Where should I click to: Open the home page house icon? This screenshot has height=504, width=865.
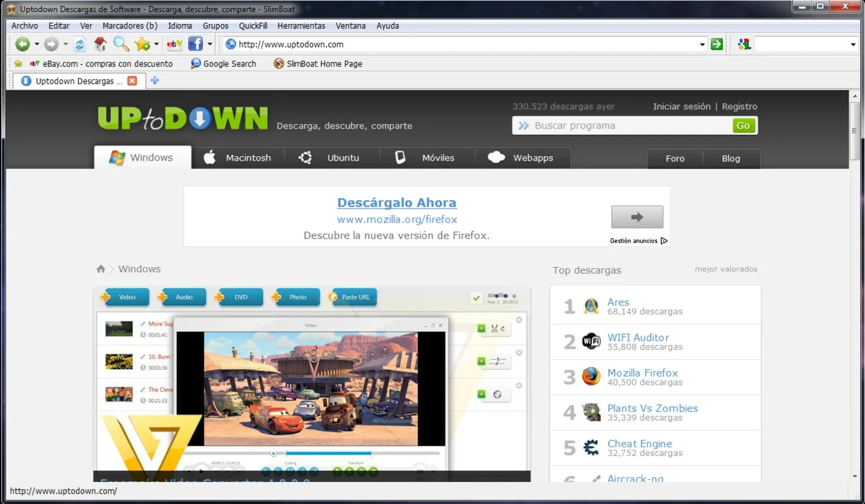(x=100, y=44)
